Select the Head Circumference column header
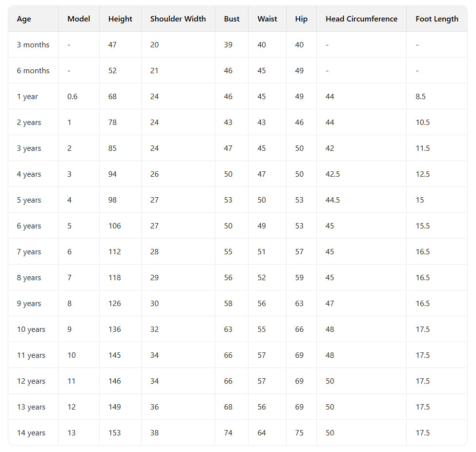476x452 pixels. coord(361,19)
